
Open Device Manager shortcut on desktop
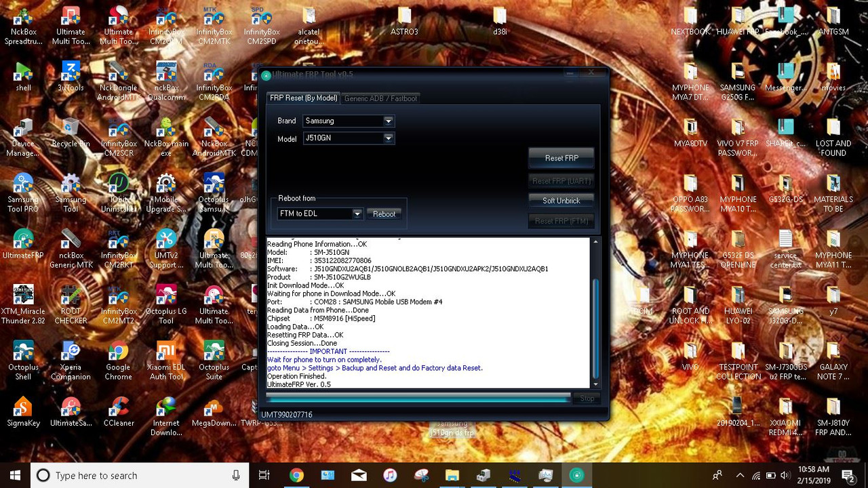click(23, 138)
